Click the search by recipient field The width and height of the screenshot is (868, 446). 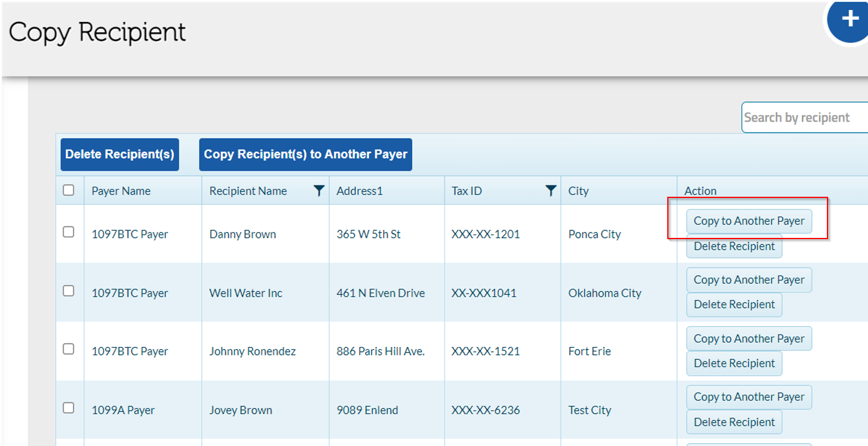[x=803, y=117]
